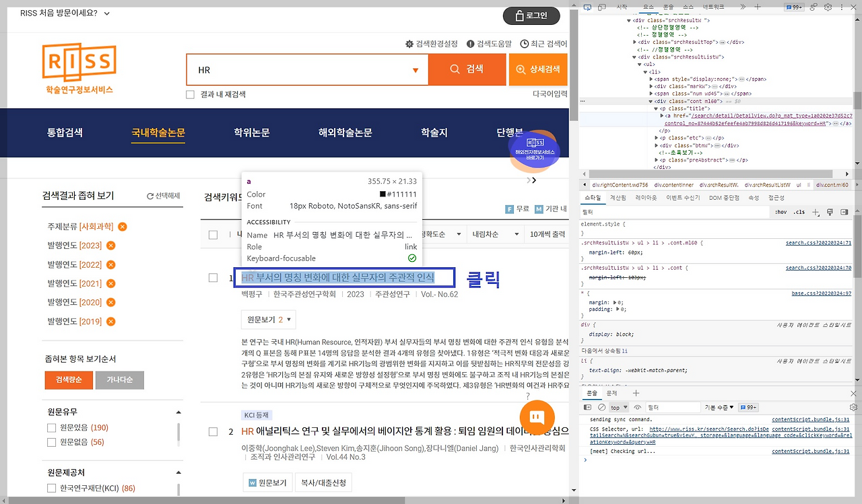Open the 기본 수준 log level dropdown
Viewport: 862px width, 504px height.
pos(719,407)
